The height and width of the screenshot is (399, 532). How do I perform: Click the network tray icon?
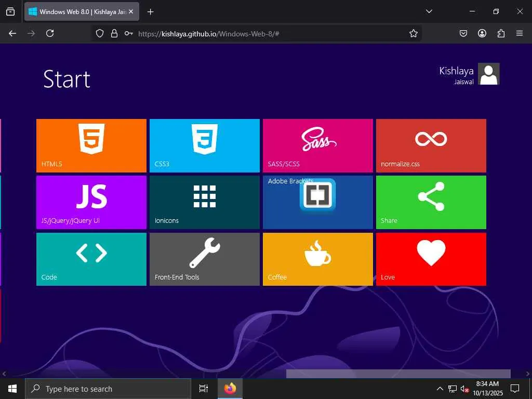click(x=453, y=389)
